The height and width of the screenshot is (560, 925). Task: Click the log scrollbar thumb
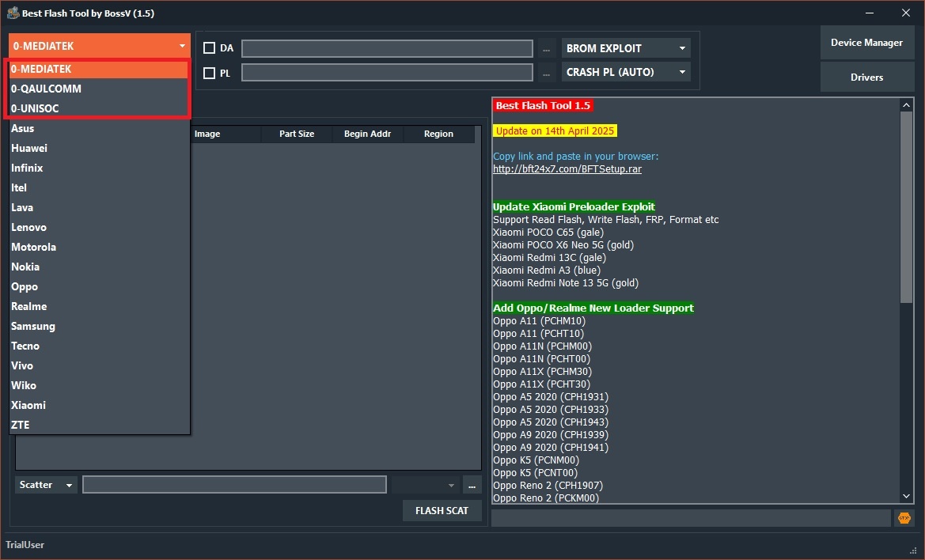[x=906, y=207]
